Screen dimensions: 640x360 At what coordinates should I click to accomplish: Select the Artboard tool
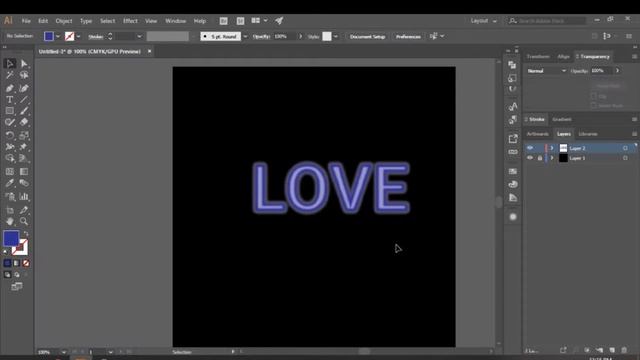tap(10, 210)
